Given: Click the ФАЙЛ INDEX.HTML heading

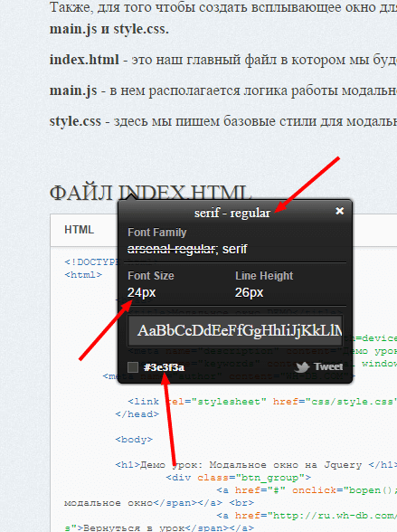Looking at the screenshot, I should tap(150, 194).
